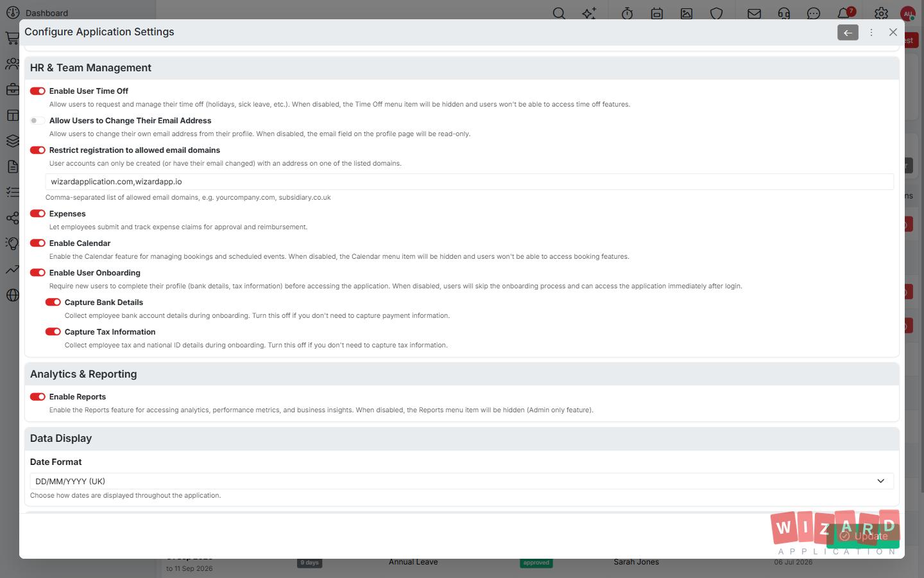The height and width of the screenshot is (578, 924).
Task: Open the task checklist icon in sidebar
Action: (x=13, y=193)
